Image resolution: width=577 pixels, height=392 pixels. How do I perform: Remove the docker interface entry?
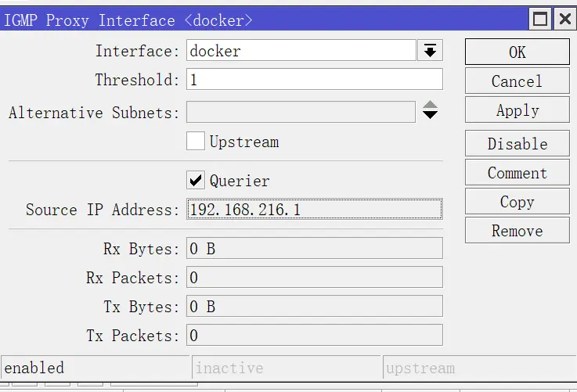point(517,231)
